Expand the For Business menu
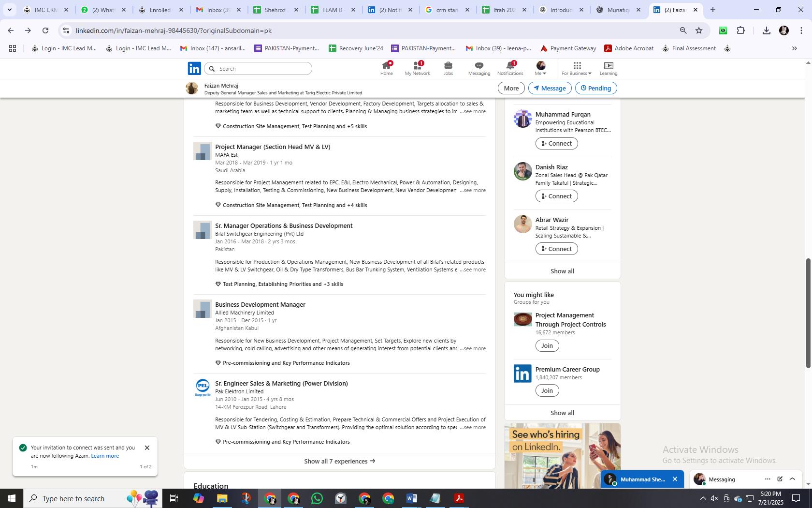Image resolution: width=812 pixels, height=508 pixels. pos(576,68)
